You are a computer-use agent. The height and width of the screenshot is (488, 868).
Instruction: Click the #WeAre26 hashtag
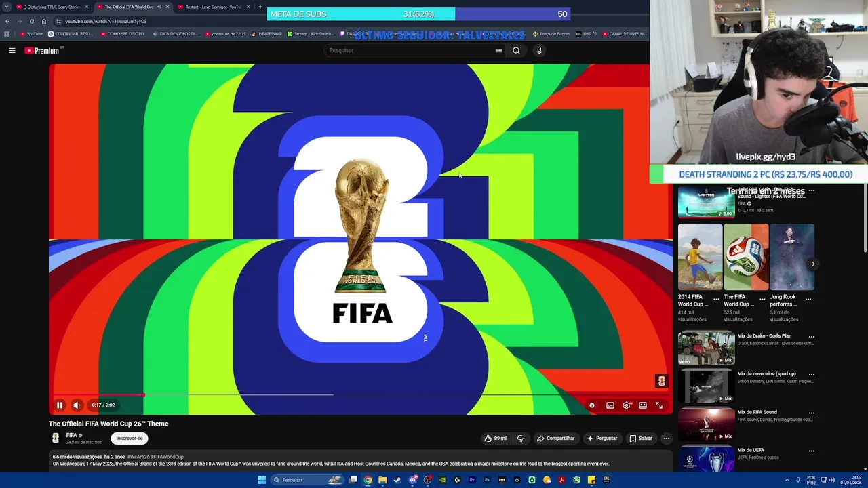coord(138,457)
